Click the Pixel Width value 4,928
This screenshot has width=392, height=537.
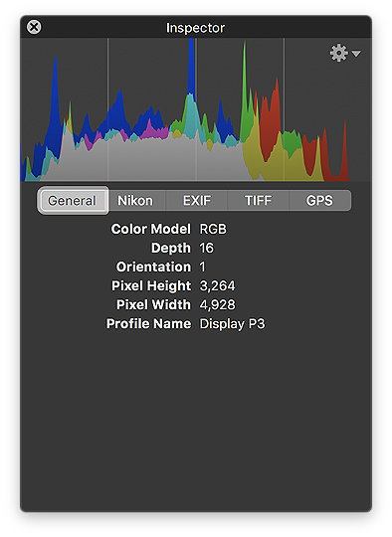coord(218,304)
